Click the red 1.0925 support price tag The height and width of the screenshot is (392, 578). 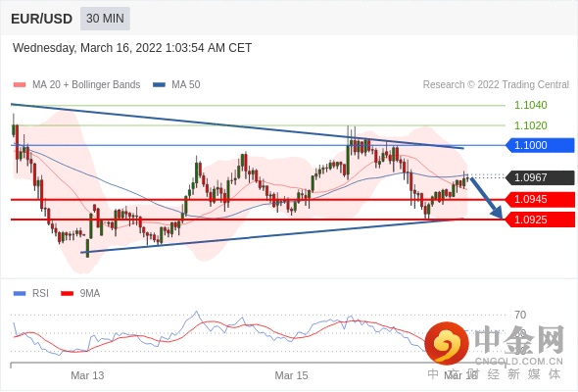(x=540, y=220)
